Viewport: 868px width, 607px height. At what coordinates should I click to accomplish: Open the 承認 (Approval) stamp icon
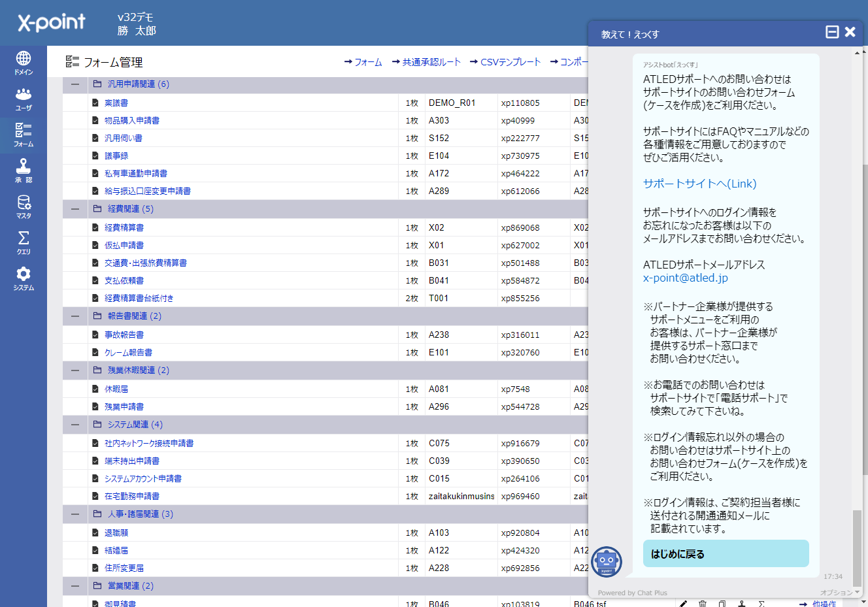point(24,171)
